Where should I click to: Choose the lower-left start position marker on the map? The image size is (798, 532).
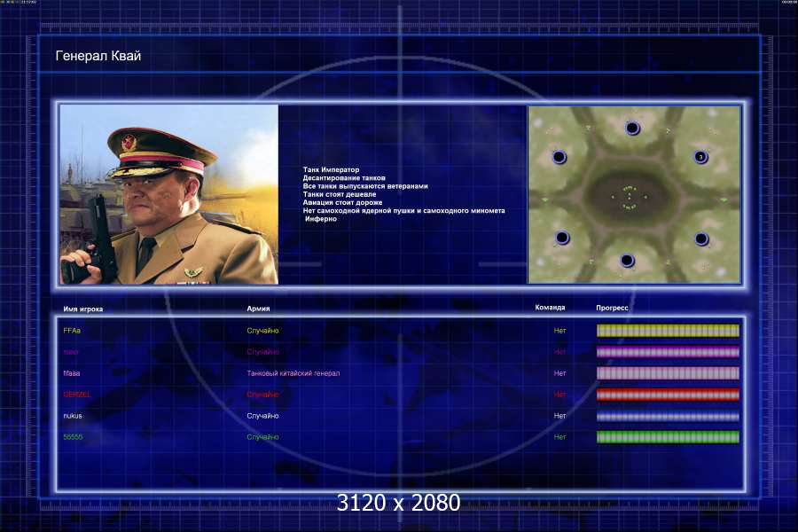562,238
